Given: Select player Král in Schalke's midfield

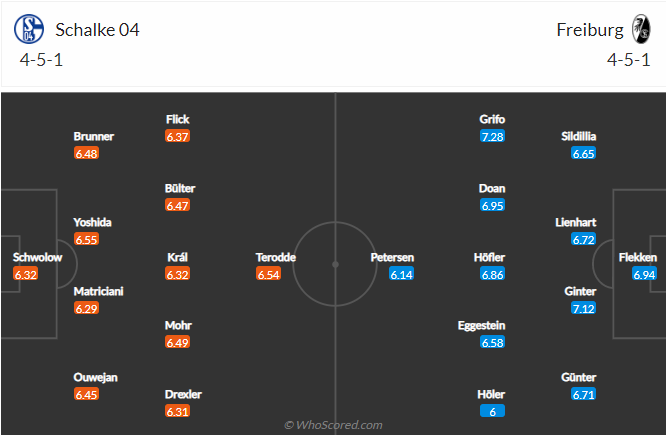Looking at the screenshot, I should click(x=177, y=257).
